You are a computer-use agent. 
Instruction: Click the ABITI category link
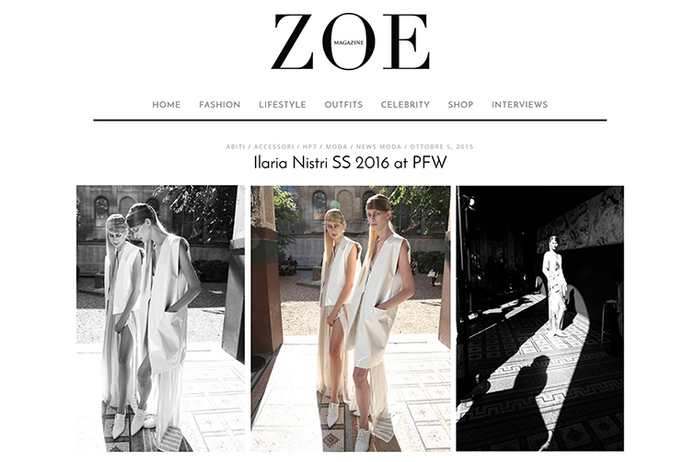(x=235, y=146)
